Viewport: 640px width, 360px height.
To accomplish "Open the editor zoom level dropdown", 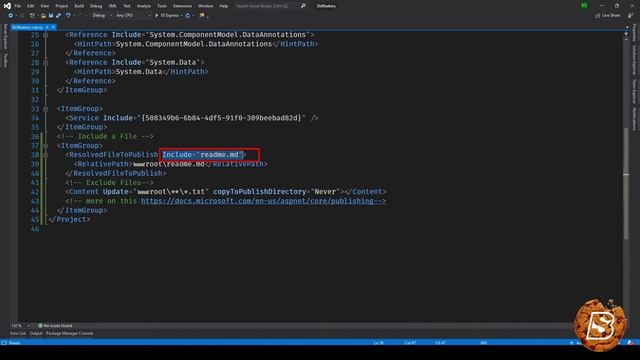I will pyautogui.click(x=20, y=326).
